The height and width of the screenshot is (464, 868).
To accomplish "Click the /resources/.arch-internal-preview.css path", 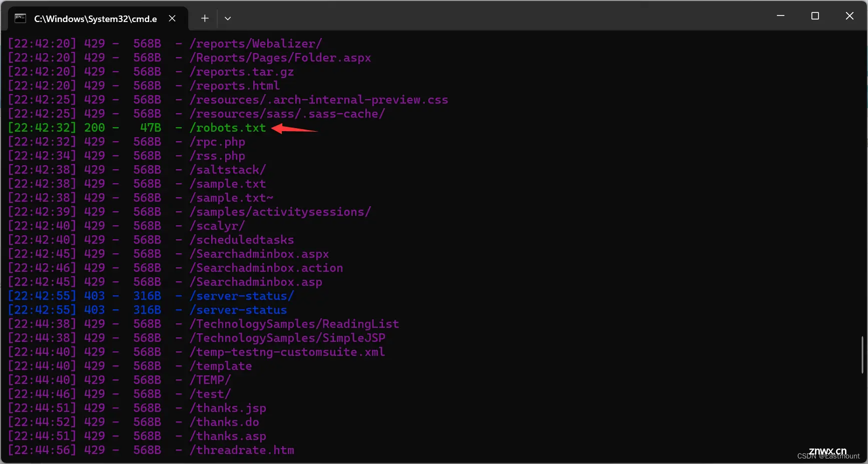I will [319, 100].
